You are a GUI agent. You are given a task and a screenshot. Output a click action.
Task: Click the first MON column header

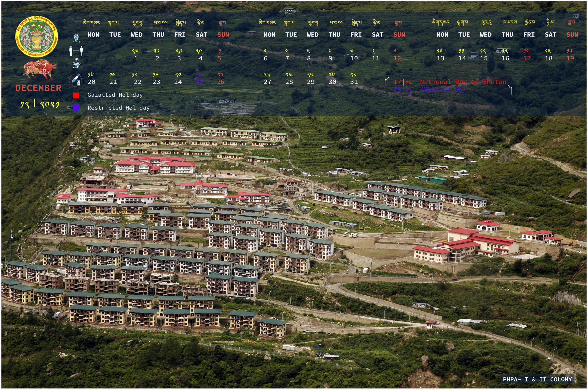tap(93, 35)
